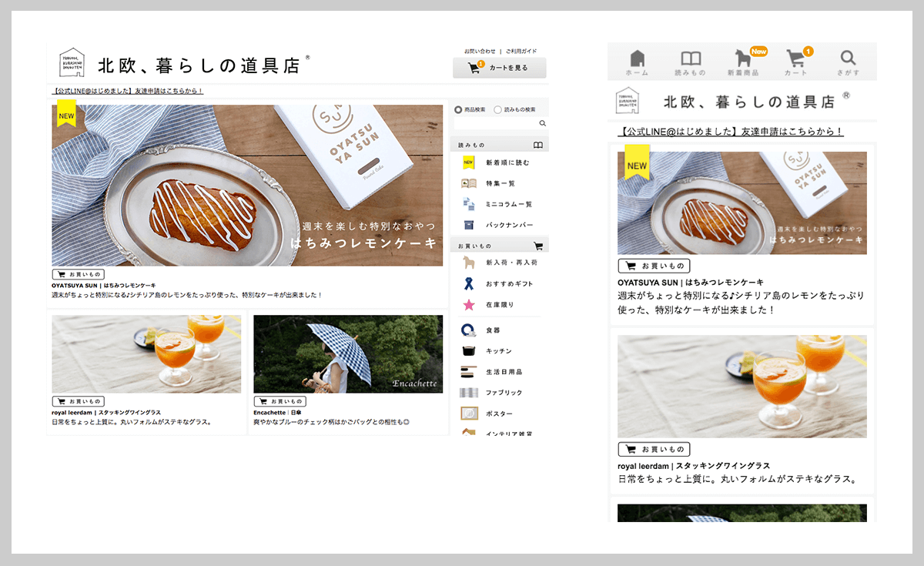Click the 北欧、暮らしの道具店 house logo on desktop
Viewport: 924px width, 566px height.
[x=72, y=63]
